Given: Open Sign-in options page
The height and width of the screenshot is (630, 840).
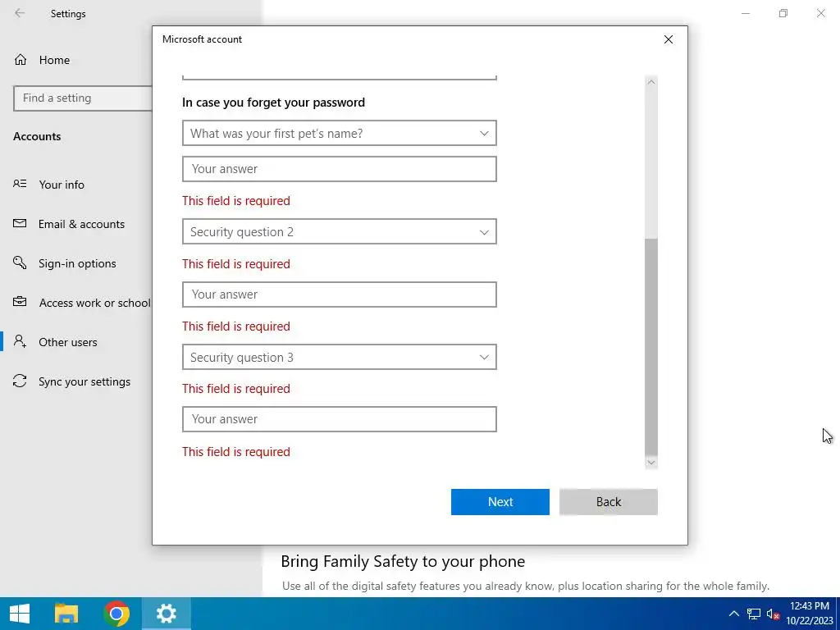Looking at the screenshot, I should coord(77,263).
